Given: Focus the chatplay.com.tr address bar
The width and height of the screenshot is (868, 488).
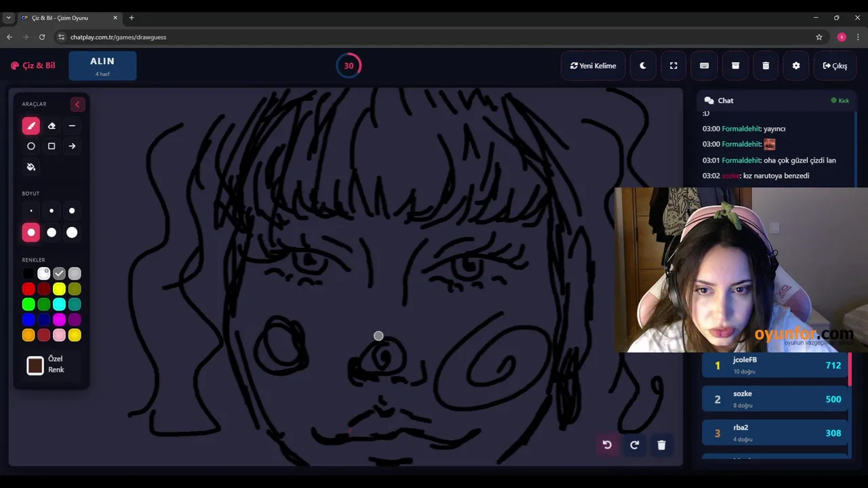Looking at the screenshot, I should tap(434, 37).
